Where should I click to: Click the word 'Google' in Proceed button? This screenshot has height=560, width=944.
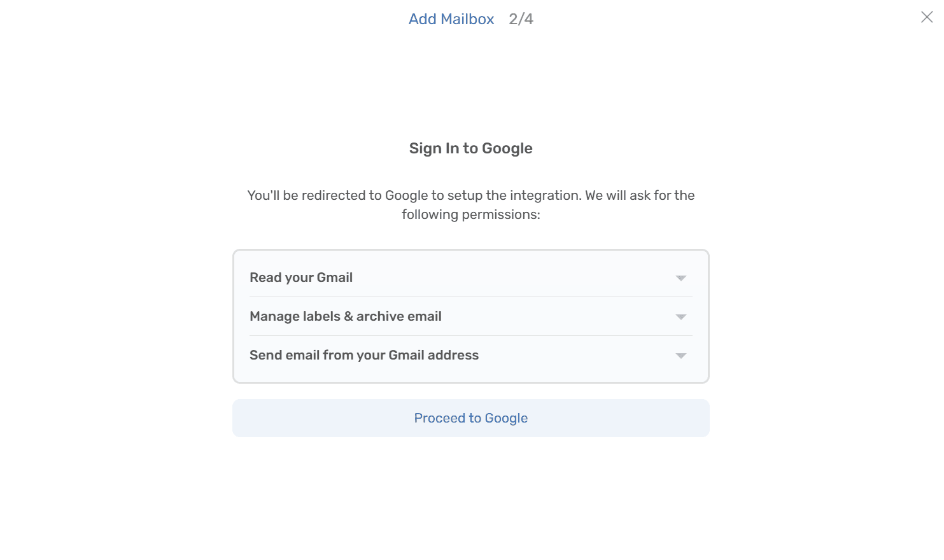click(506, 418)
